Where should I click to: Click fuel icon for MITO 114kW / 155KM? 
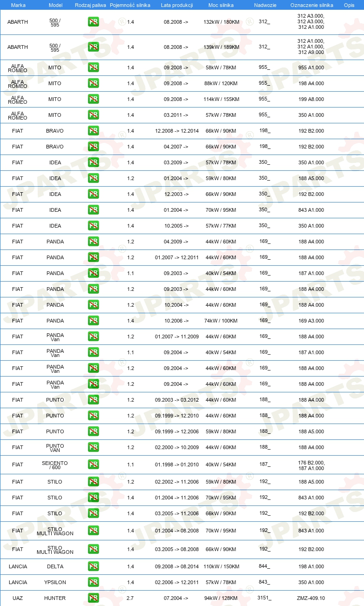pyautogui.click(x=94, y=99)
